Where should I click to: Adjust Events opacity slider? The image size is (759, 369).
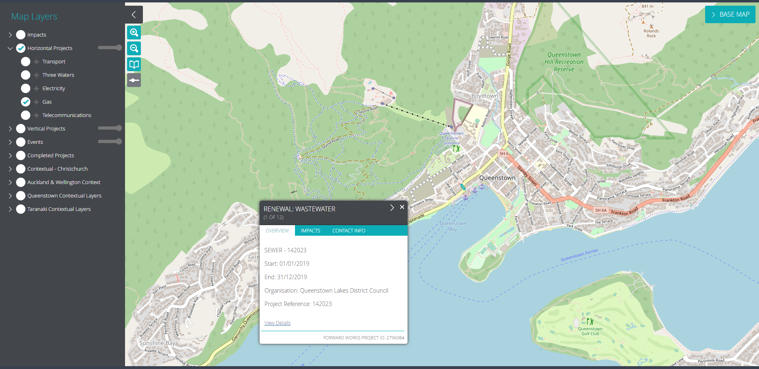click(110, 141)
